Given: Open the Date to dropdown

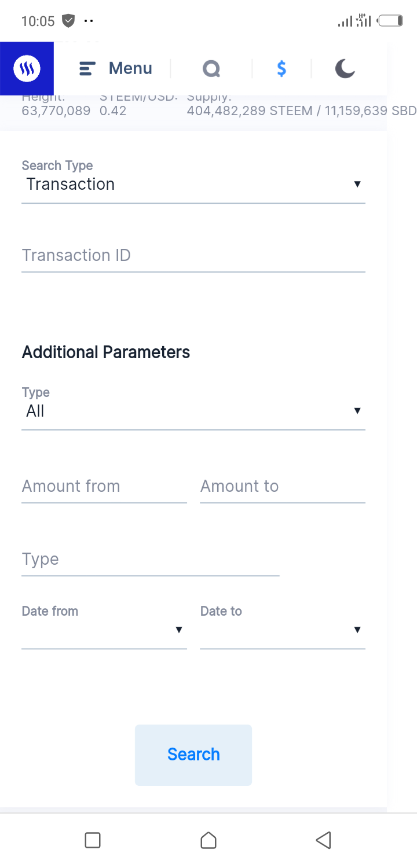Looking at the screenshot, I should [283, 630].
